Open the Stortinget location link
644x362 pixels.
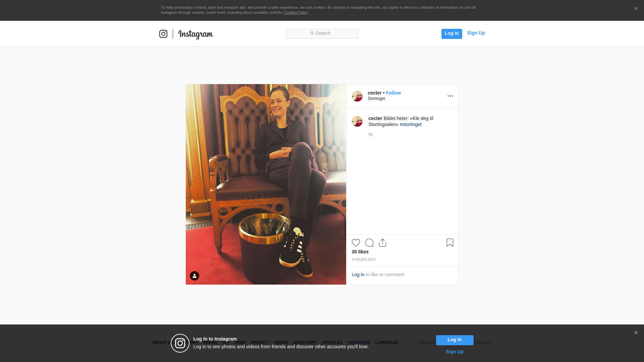click(x=376, y=99)
